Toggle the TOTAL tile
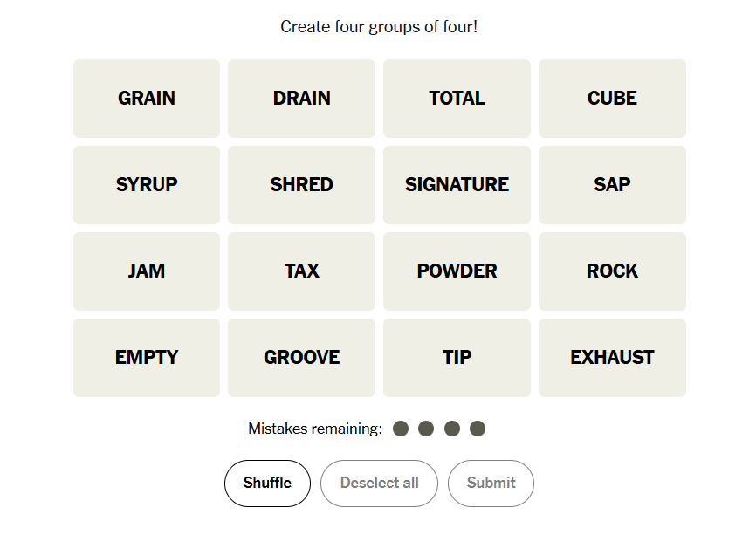The image size is (756, 542). click(457, 99)
